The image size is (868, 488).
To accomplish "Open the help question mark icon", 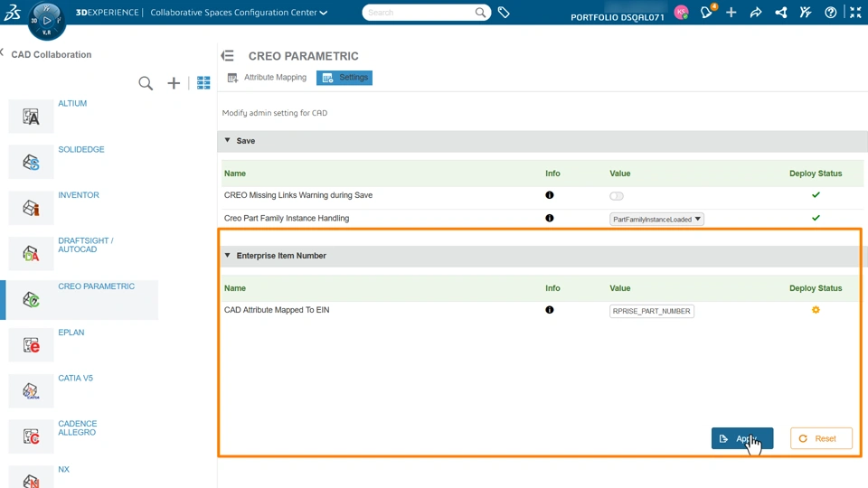I will (x=830, y=12).
